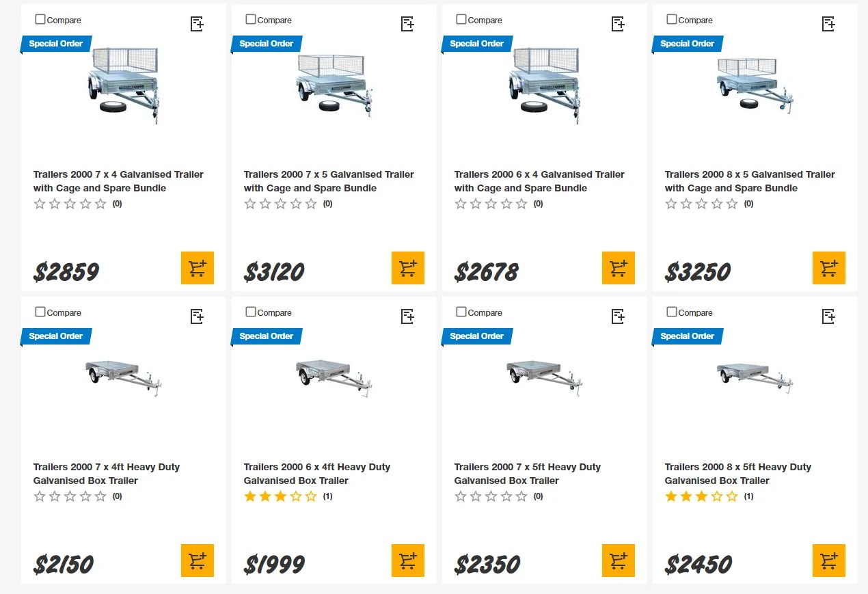Add the 6 x 4 Galvanised Trailer bundle to cart
This screenshot has width=868, height=594.
(619, 268)
